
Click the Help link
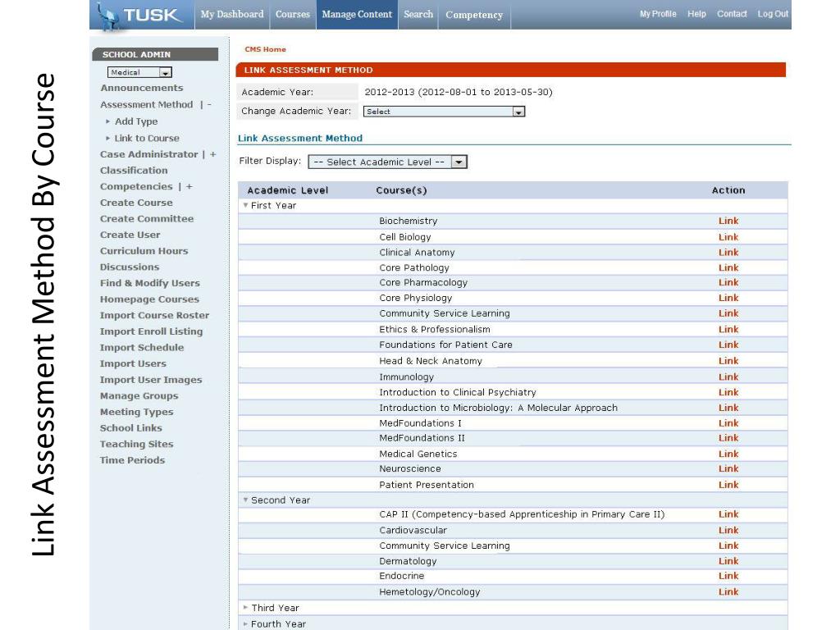click(696, 14)
